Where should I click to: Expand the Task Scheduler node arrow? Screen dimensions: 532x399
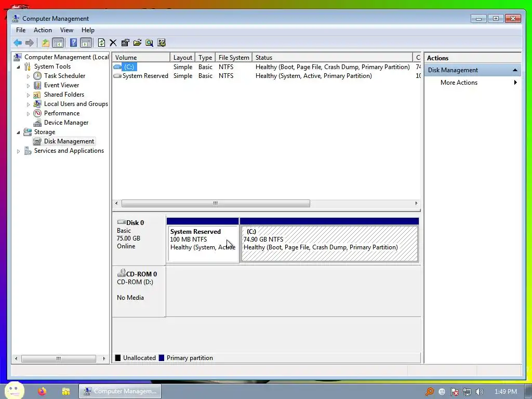tap(29, 76)
